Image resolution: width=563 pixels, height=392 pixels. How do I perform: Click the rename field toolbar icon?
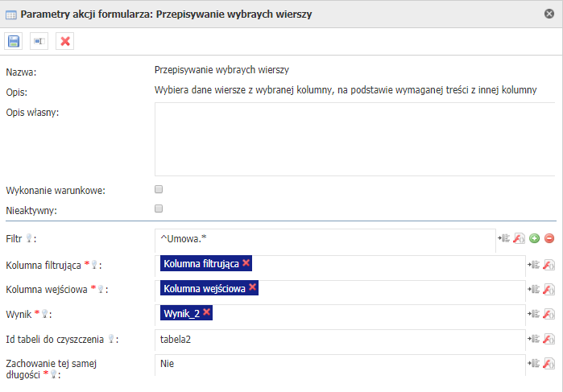tap(39, 41)
